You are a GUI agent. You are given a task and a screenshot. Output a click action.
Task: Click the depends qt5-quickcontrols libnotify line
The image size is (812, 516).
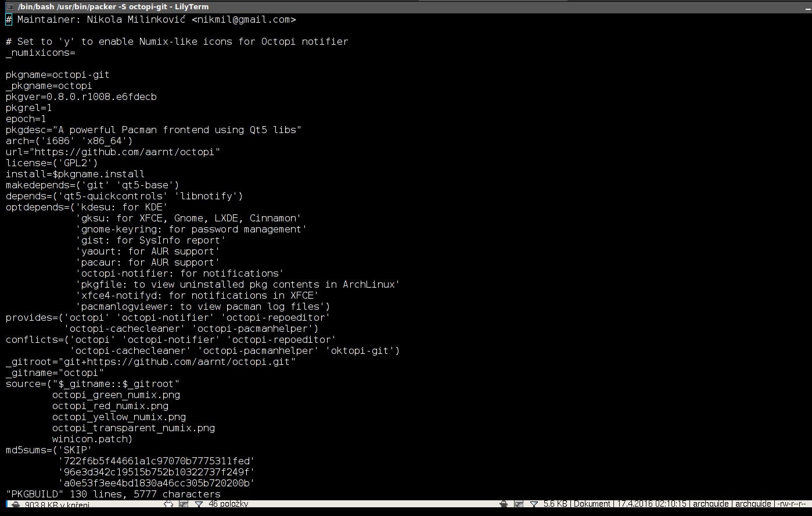coord(124,196)
